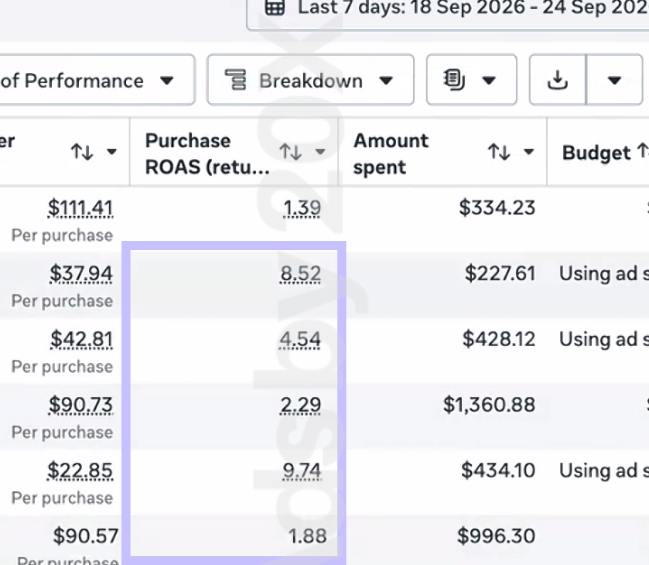
Task: Click the 8.52 ROAS value
Action: (x=300, y=274)
